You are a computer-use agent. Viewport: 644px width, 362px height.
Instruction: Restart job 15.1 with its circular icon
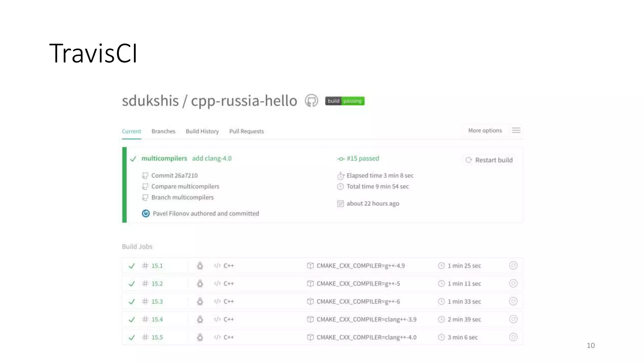[x=513, y=266]
